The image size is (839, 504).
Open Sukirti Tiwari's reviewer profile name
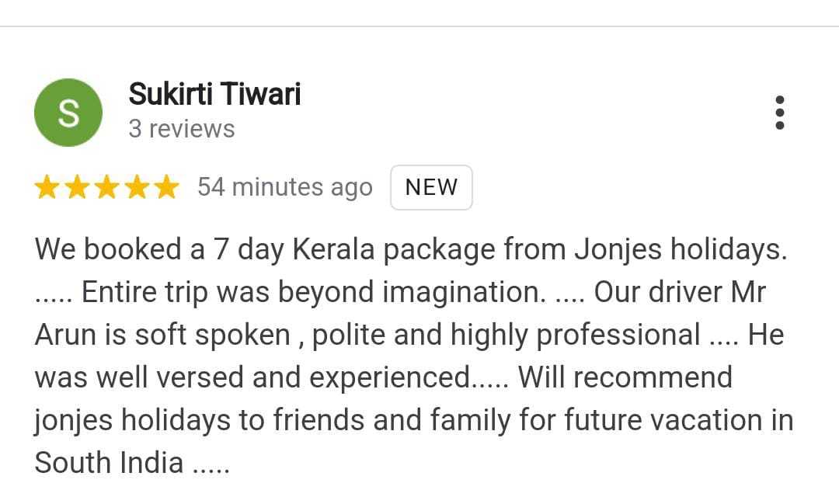click(x=214, y=95)
